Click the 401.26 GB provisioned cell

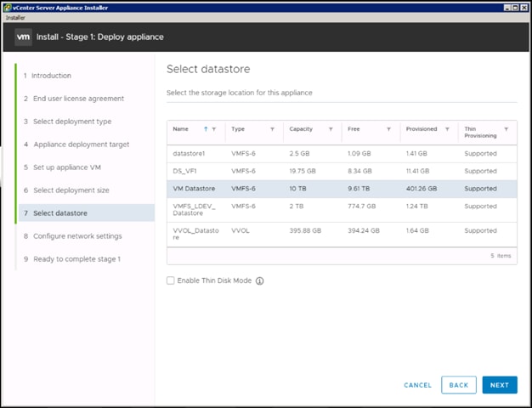(x=422, y=189)
